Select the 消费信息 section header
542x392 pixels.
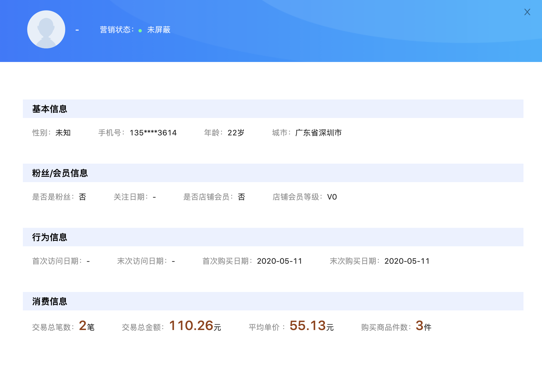tap(50, 301)
